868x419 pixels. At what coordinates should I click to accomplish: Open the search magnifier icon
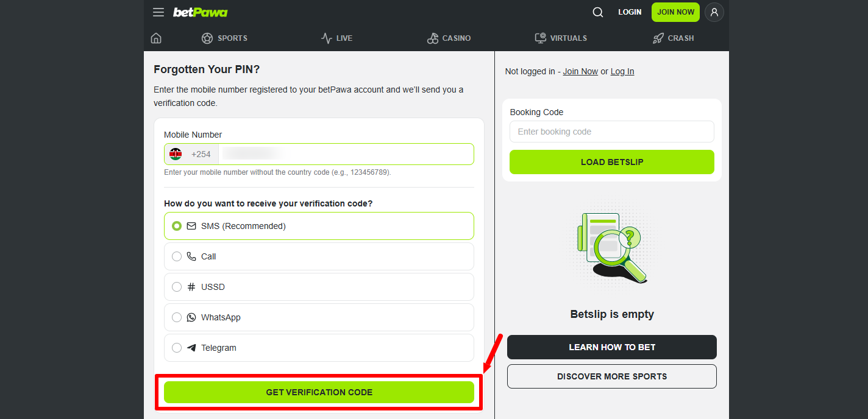coord(598,12)
